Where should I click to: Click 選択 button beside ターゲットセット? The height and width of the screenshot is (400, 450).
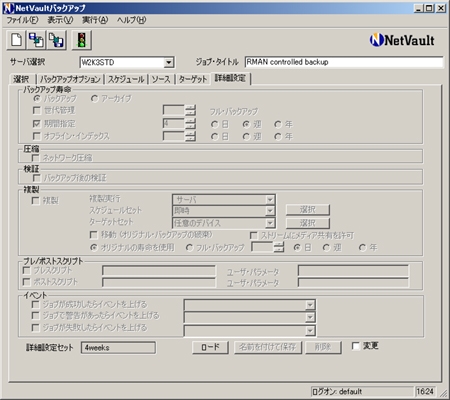pyautogui.click(x=308, y=223)
